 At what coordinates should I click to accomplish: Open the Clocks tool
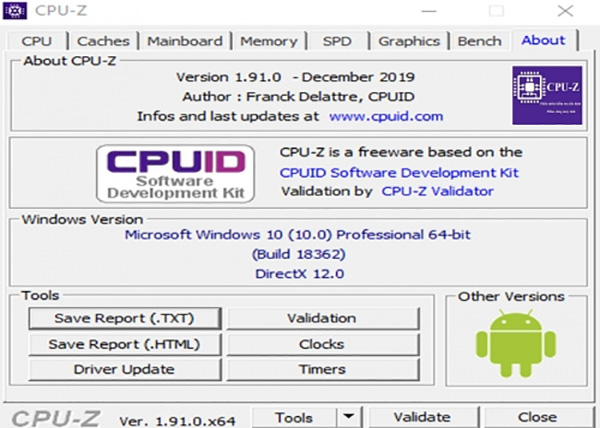click(323, 344)
